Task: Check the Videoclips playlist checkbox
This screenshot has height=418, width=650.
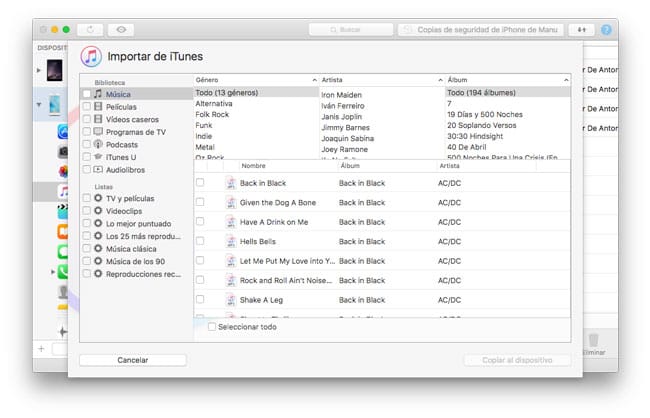Action: tap(87, 211)
